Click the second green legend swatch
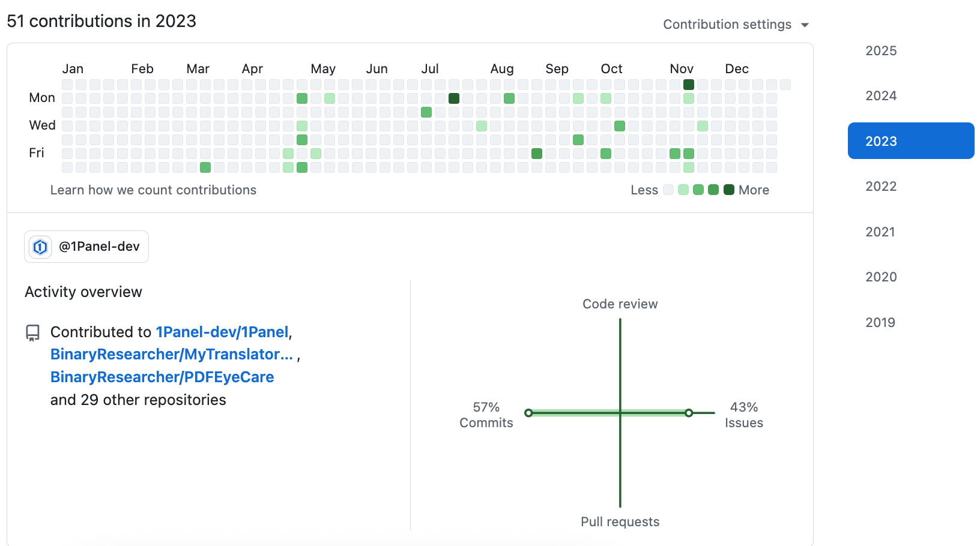The height and width of the screenshot is (546, 980). (x=683, y=190)
